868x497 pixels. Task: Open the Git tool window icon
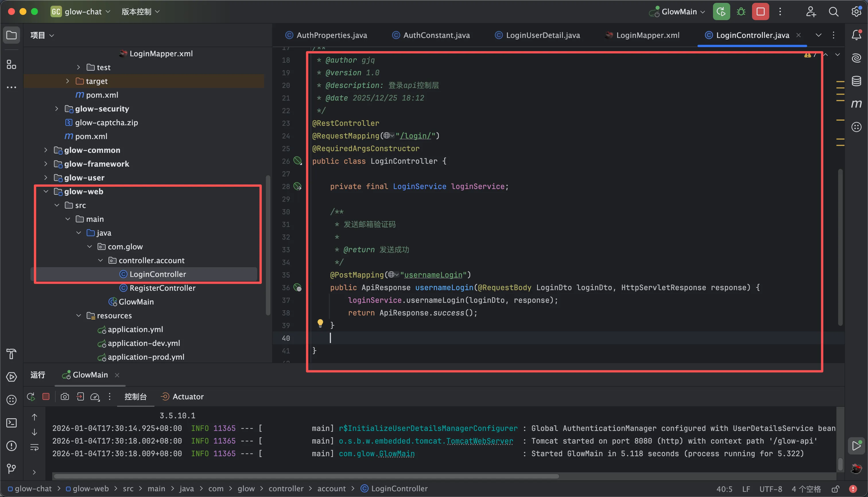[x=11, y=469]
